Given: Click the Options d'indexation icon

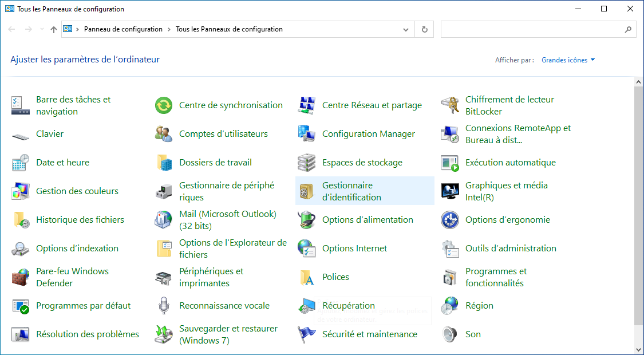Looking at the screenshot, I should 20,249.
